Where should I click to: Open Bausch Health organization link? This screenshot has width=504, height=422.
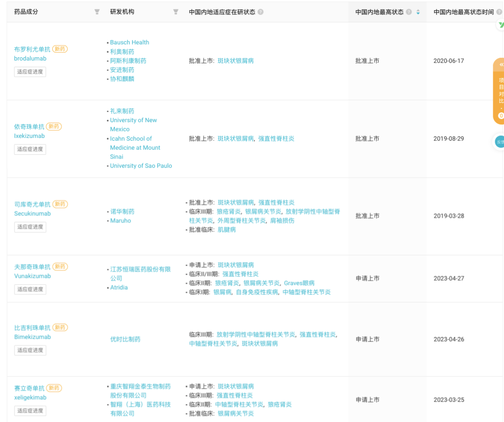pos(130,42)
